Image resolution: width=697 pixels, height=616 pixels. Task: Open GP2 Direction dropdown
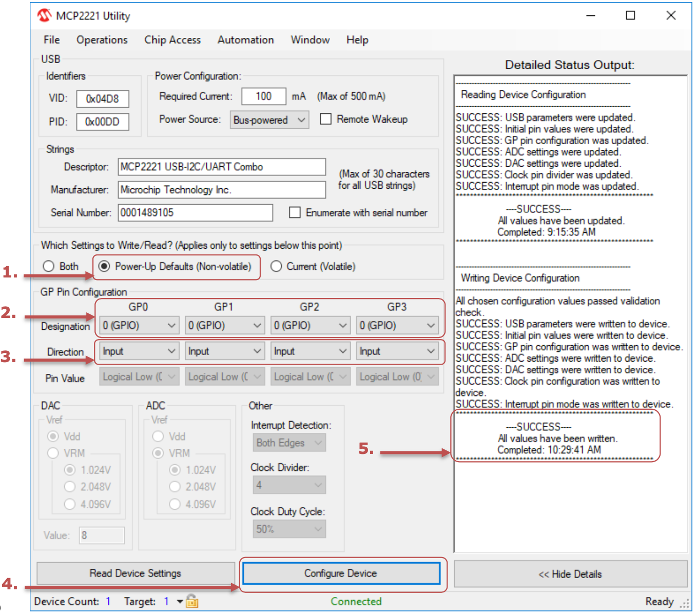click(x=311, y=351)
